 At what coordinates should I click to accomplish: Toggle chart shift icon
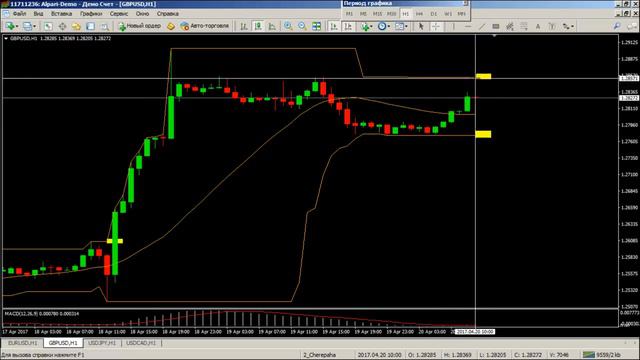(348, 26)
